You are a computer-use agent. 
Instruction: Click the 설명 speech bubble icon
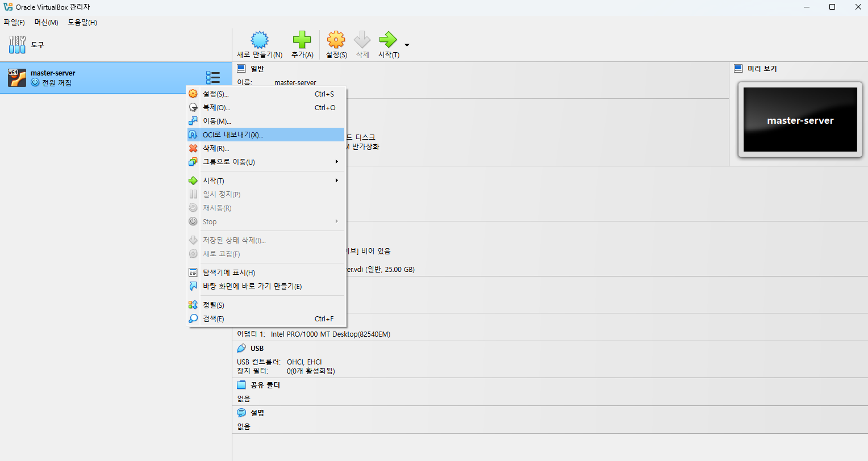click(x=241, y=413)
